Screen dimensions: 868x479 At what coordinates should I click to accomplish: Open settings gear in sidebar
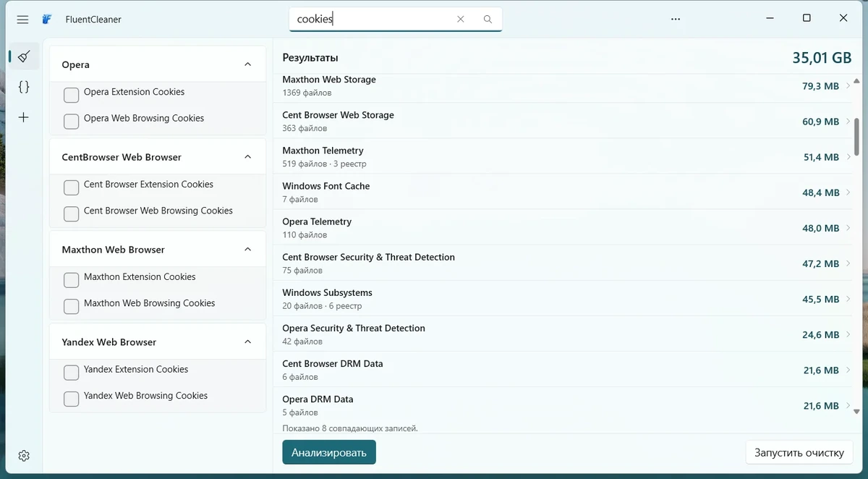tap(24, 456)
